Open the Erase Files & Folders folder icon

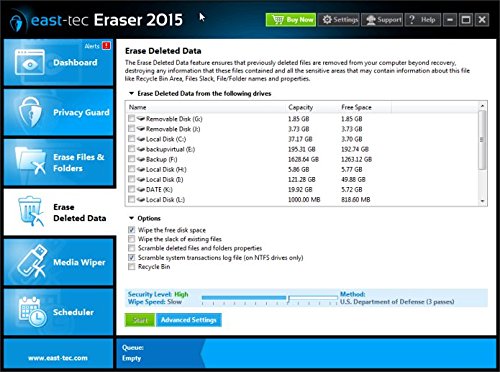click(30, 161)
